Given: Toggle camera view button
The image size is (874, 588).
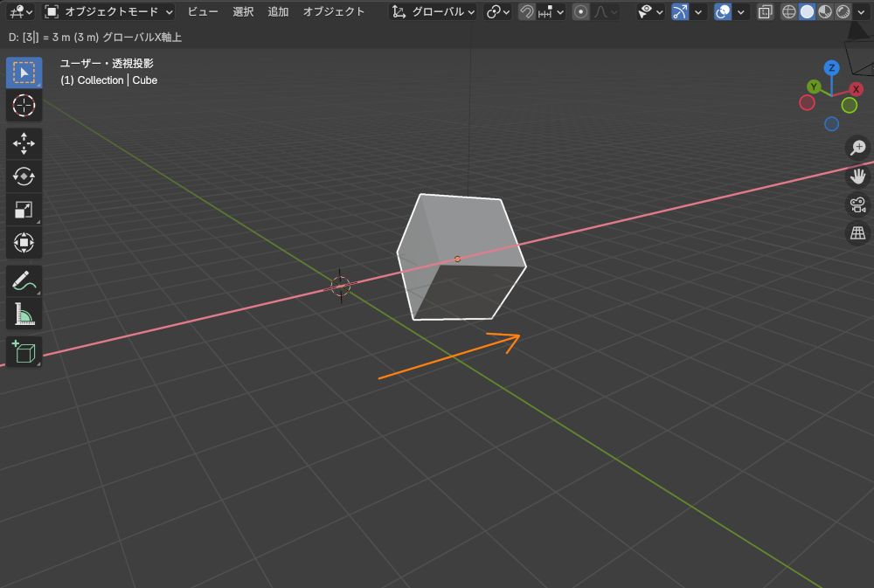Looking at the screenshot, I should click(858, 204).
